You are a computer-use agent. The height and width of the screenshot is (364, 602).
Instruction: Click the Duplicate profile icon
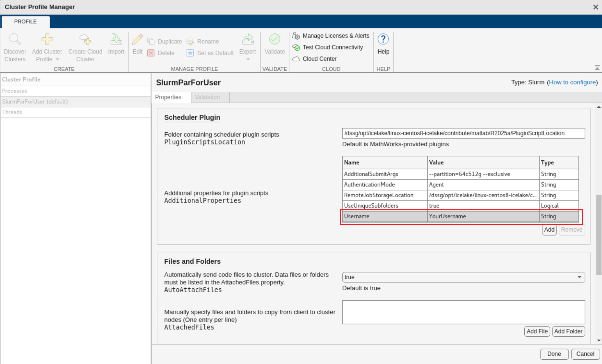(151, 41)
